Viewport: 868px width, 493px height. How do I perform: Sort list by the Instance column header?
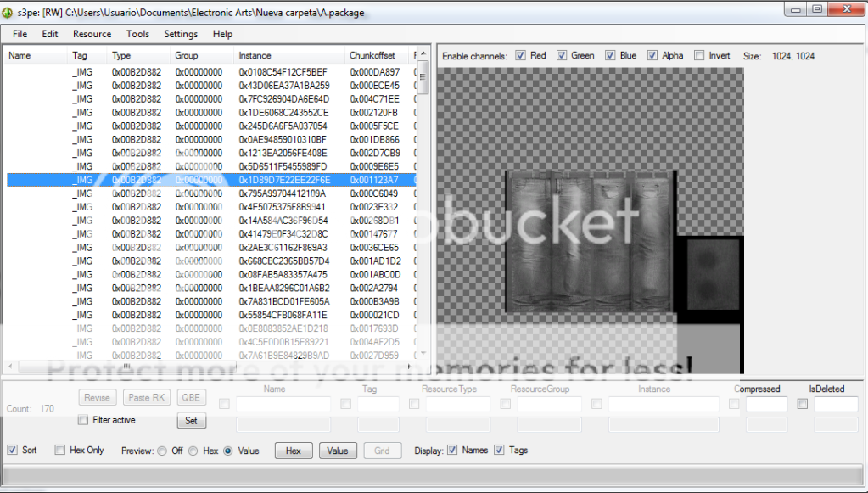click(255, 56)
